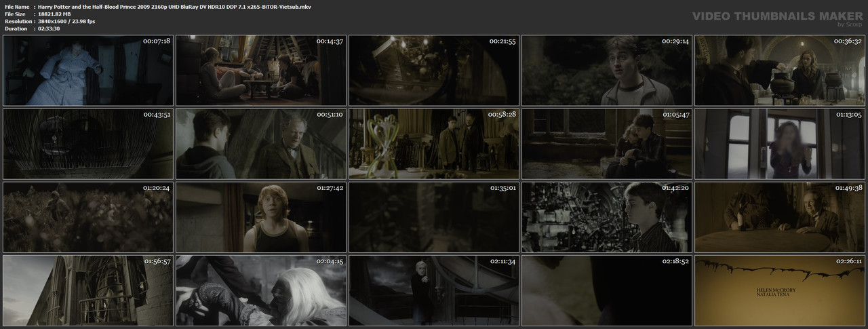Open the thumbnail stamped 00:14:37
Viewport: 868px width, 329px height.
[x=261, y=71]
